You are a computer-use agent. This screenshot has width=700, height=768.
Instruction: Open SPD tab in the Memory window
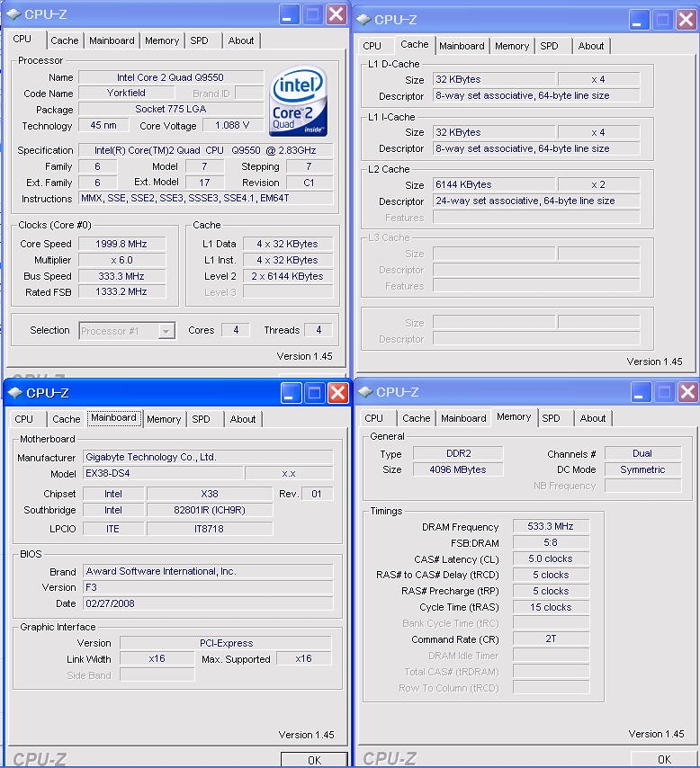(551, 418)
